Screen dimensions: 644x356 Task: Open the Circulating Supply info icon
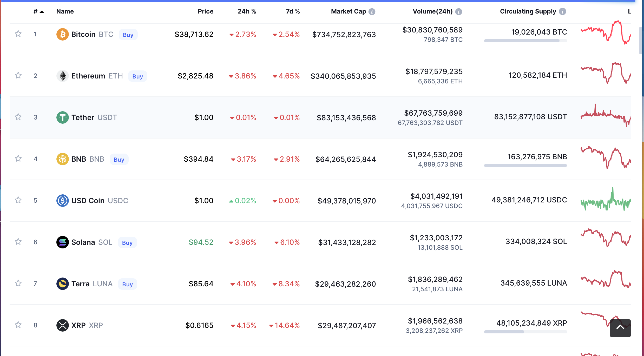point(562,12)
